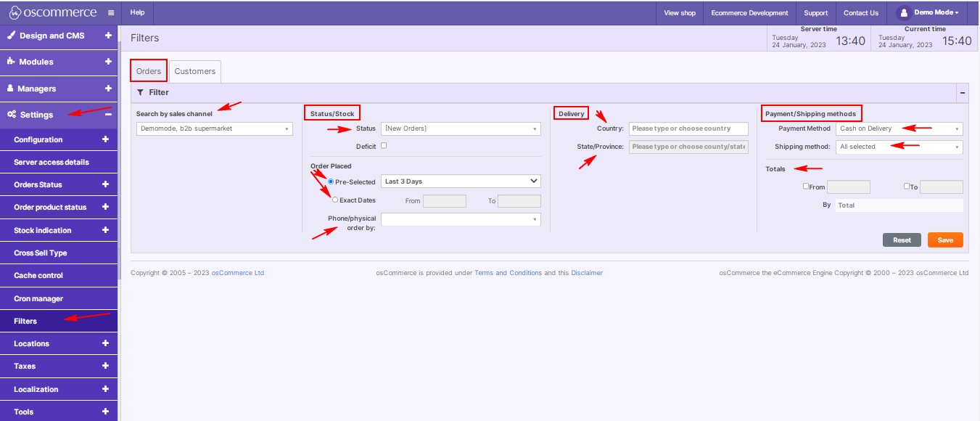Click the Save button

[944, 240]
